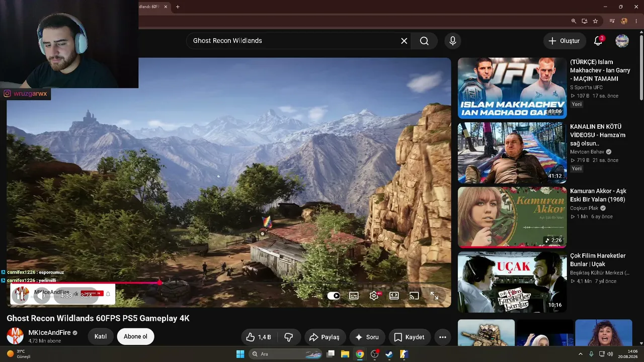Save the video with Kaydet

pyautogui.click(x=409, y=337)
